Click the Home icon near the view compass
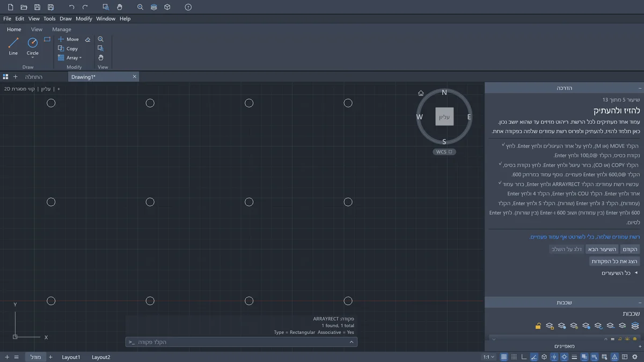The height and width of the screenshot is (362, 644). point(421,93)
